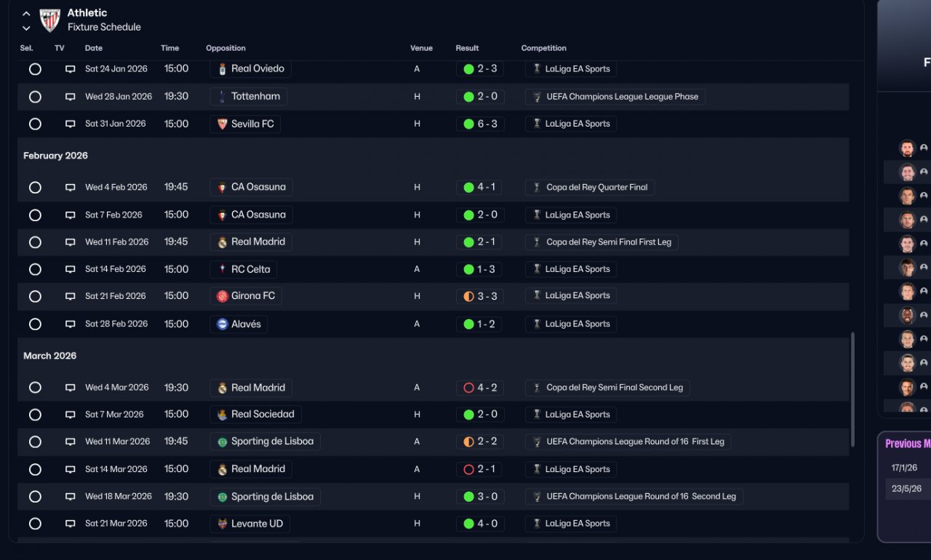Collapse the February 2026 section header

55,156
